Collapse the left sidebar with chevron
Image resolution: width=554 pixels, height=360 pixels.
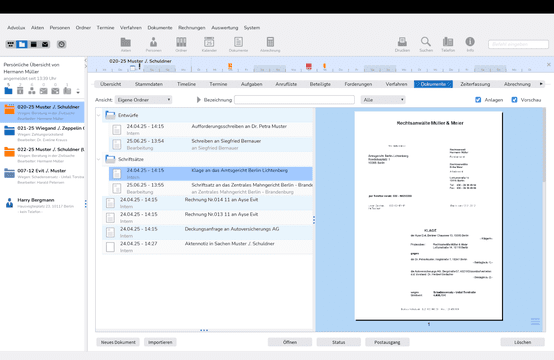tap(86, 61)
